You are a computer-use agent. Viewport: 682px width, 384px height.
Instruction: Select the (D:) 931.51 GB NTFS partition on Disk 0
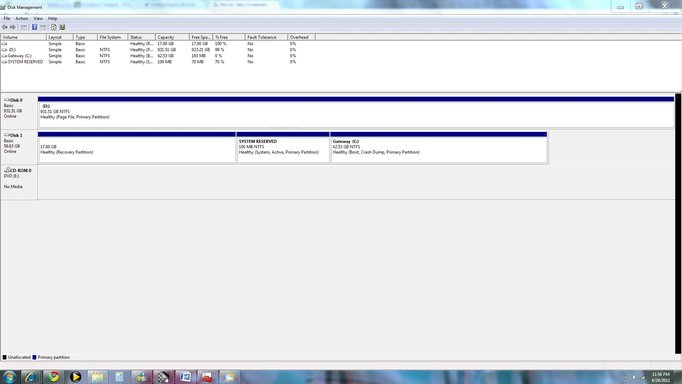(356, 112)
